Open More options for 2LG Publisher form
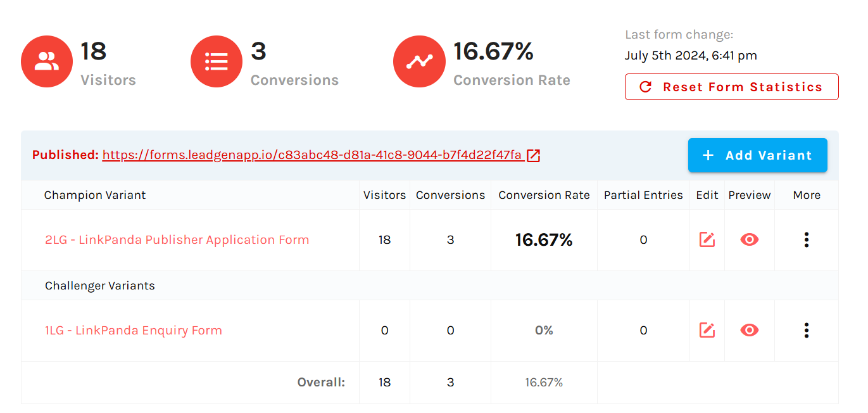This screenshot has height=413, width=868. [807, 240]
